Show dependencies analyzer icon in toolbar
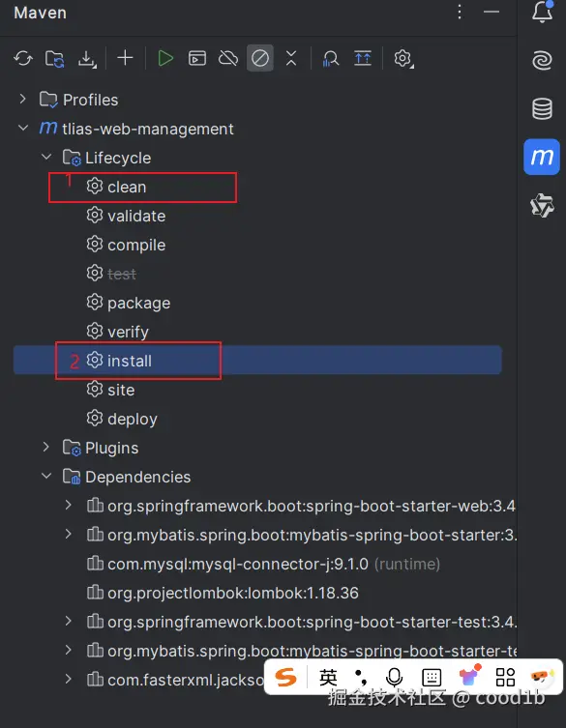 click(330, 59)
